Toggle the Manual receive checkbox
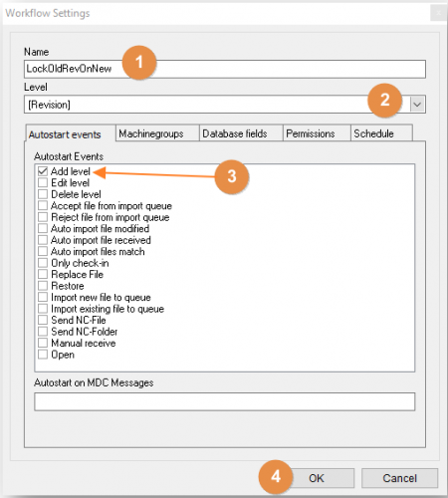448x498 pixels. click(x=43, y=343)
